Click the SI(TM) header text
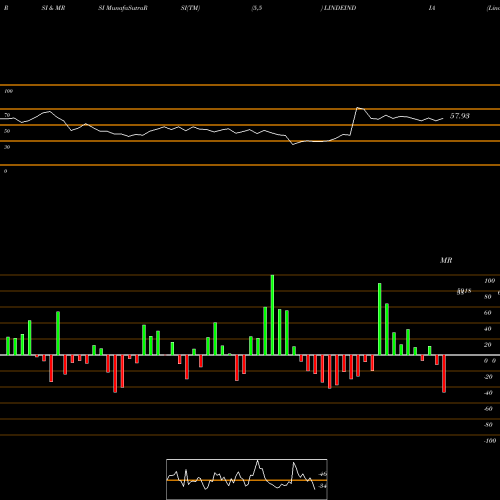 click(x=190, y=8)
